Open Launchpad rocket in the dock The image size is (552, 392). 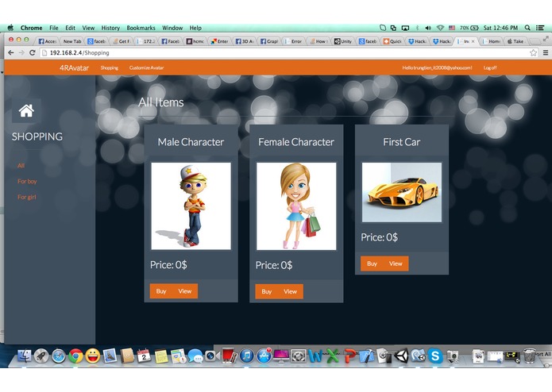point(41,356)
